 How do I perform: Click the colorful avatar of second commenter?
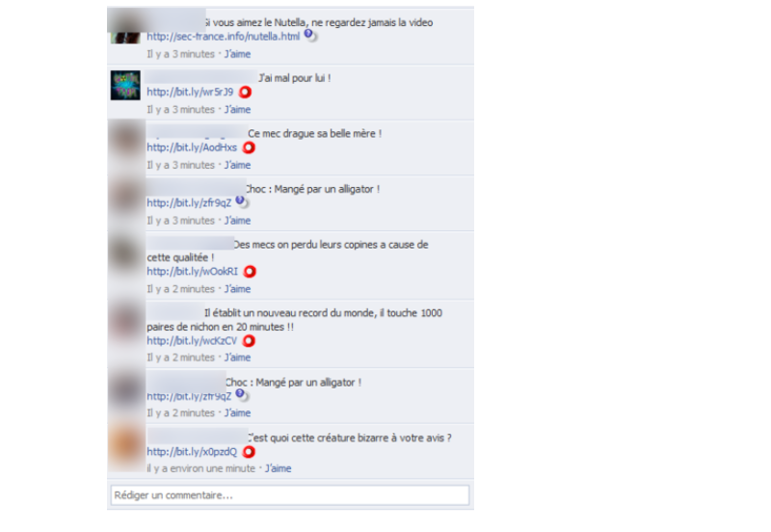point(125,85)
